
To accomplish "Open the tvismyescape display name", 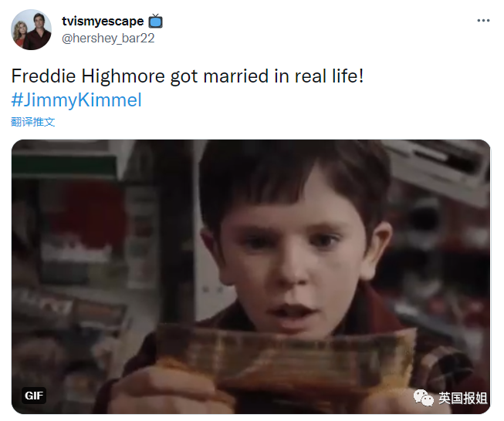I will [103, 21].
